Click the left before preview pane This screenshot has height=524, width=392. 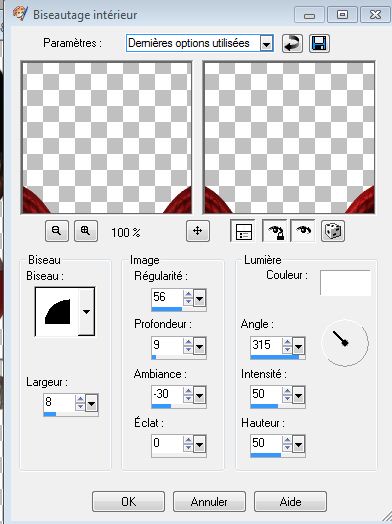point(107,137)
